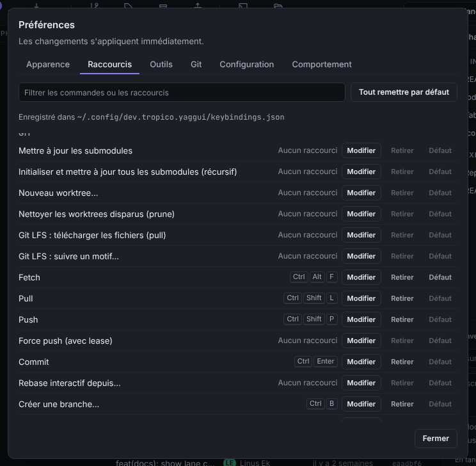Select 'Git LFS : suivre un motif...' label
This screenshot has width=476, height=466.
tap(68, 257)
